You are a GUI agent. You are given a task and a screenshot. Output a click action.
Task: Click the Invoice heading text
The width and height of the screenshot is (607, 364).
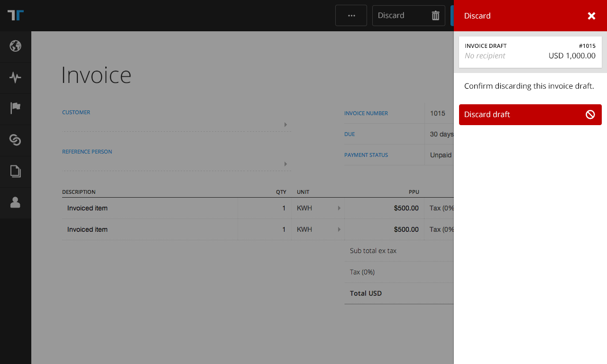click(x=96, y=75)
